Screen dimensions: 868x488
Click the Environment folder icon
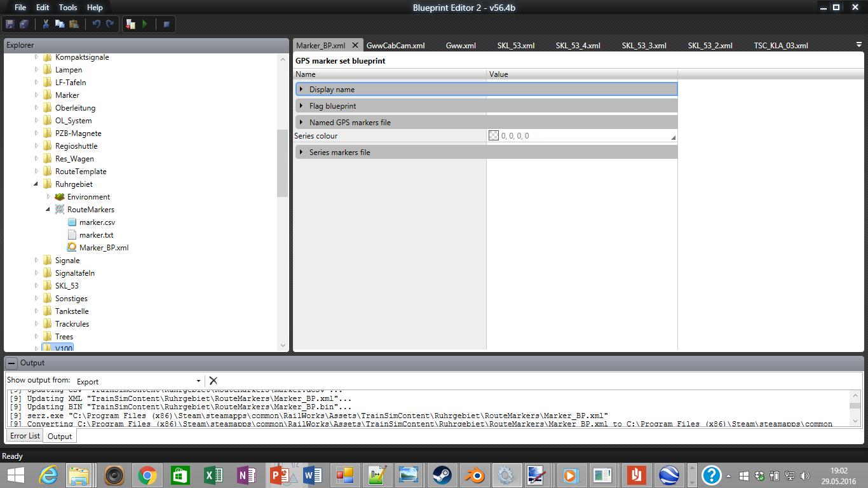[60, 196]
